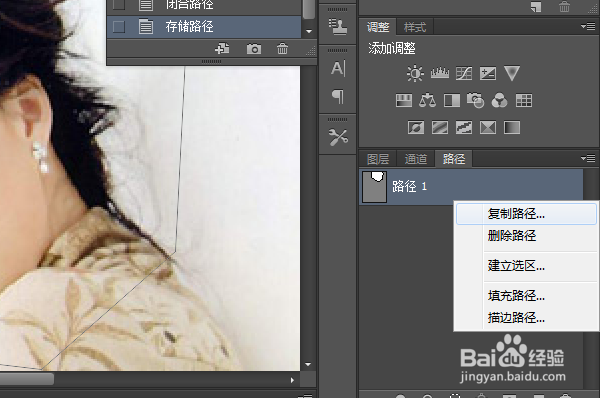The height and width of the screenshot is (398, 600).
Task: Add an Invert adjustment
Action: (416, 127)
